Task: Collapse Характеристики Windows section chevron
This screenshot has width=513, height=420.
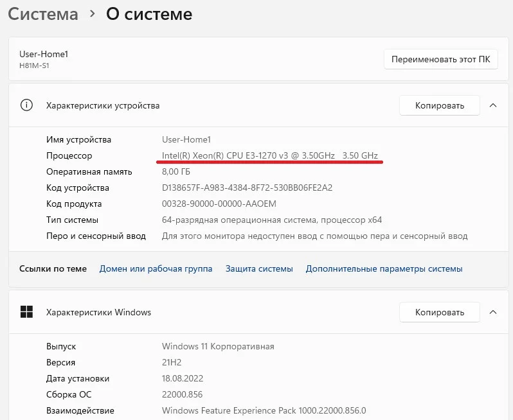Action: click(493, 312)
